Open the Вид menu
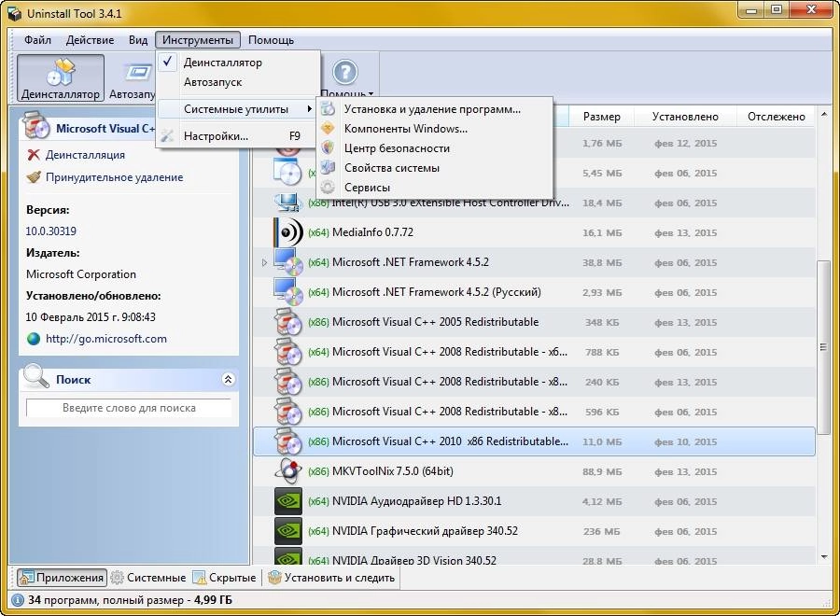This screenshot has width=840, height=616. 138,40
